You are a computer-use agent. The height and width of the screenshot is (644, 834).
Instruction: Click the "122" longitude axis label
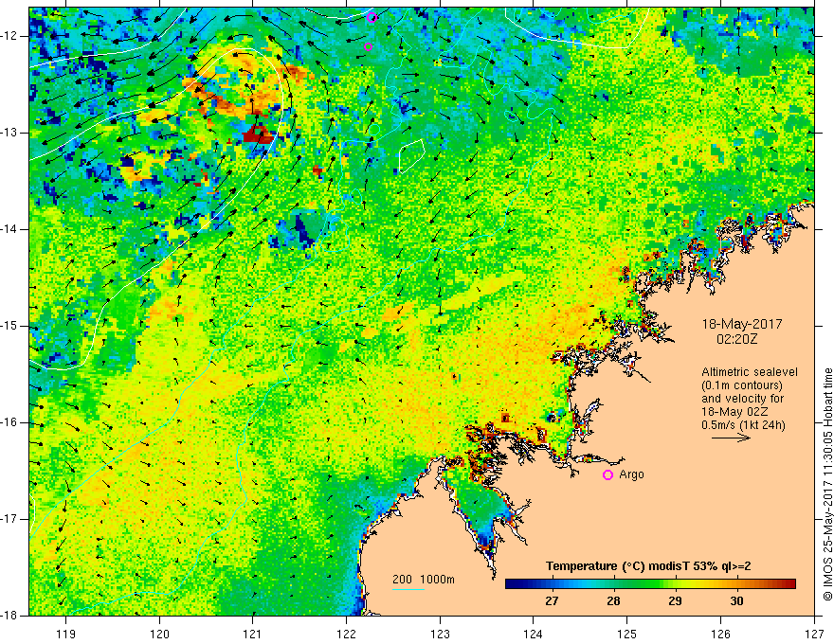[x=346, y=634]
